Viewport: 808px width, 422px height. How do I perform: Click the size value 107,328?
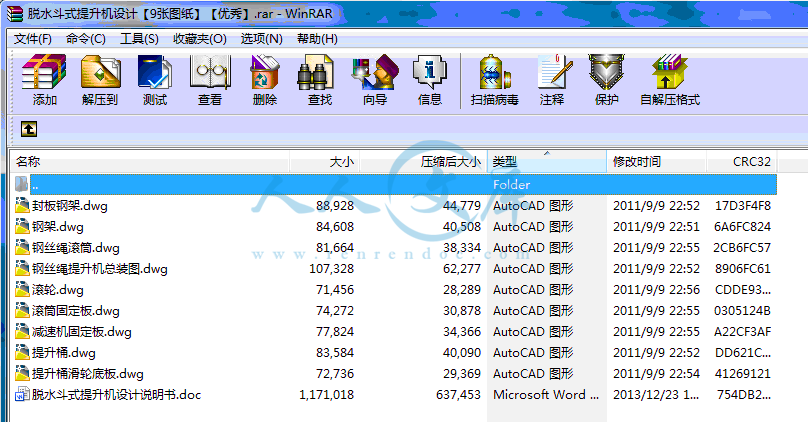pos(331,269)
